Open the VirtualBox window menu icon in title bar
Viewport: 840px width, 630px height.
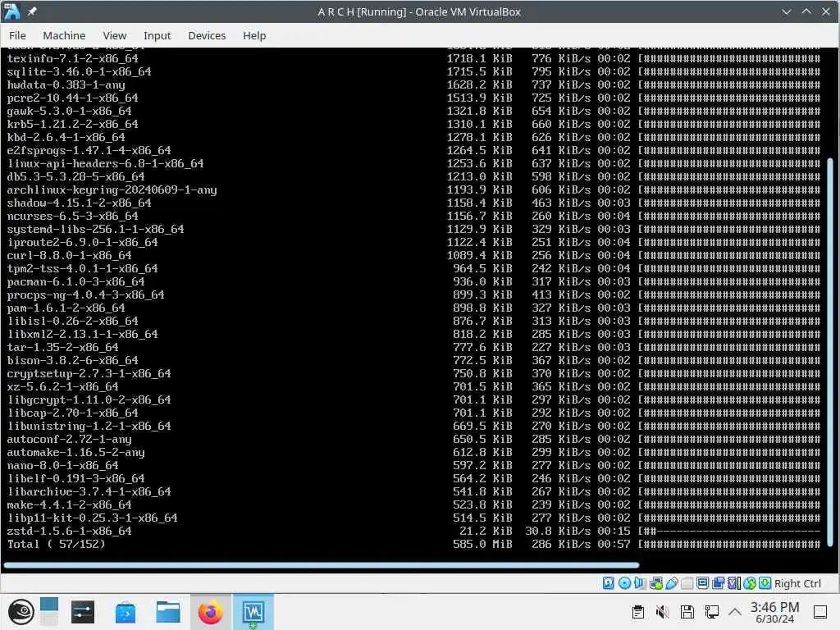(11, 11)
